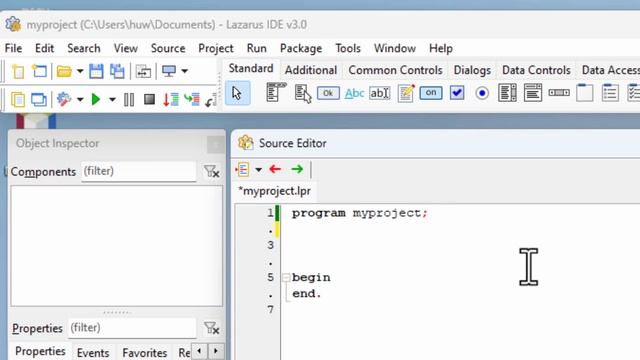Click the Step Over icon
The height and width of the screenshot is (360, 640).
click(191, 99)
